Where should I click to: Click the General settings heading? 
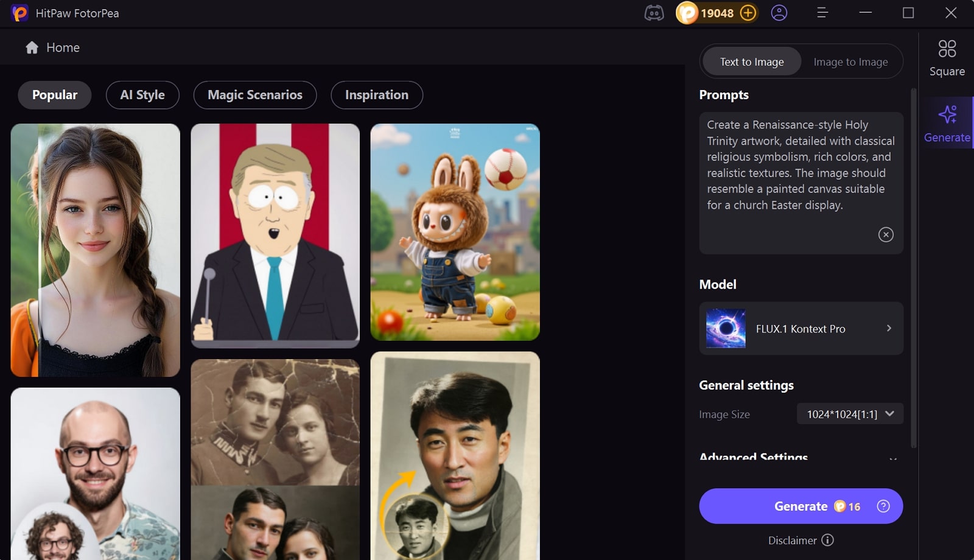pos(746,385)
